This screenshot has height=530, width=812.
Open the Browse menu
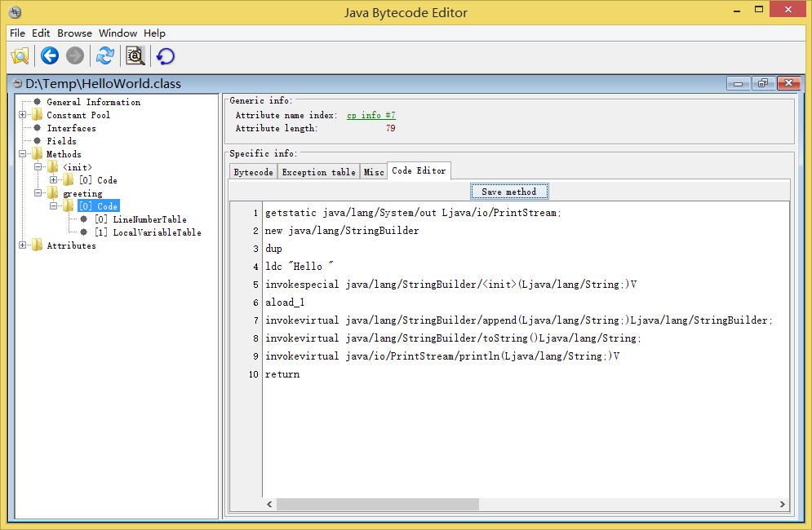click(74, 33)
